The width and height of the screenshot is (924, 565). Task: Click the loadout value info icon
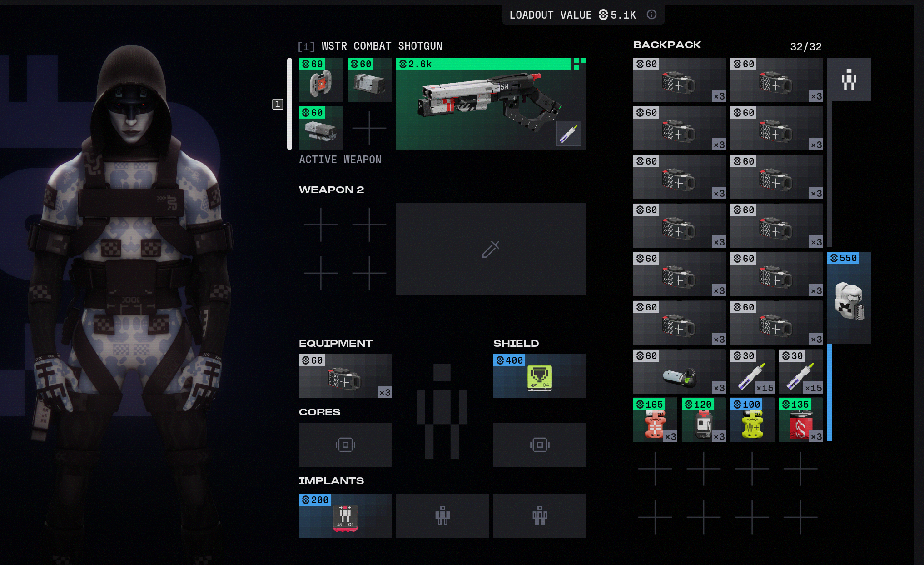pyautogui.click(x=651, y=15)
